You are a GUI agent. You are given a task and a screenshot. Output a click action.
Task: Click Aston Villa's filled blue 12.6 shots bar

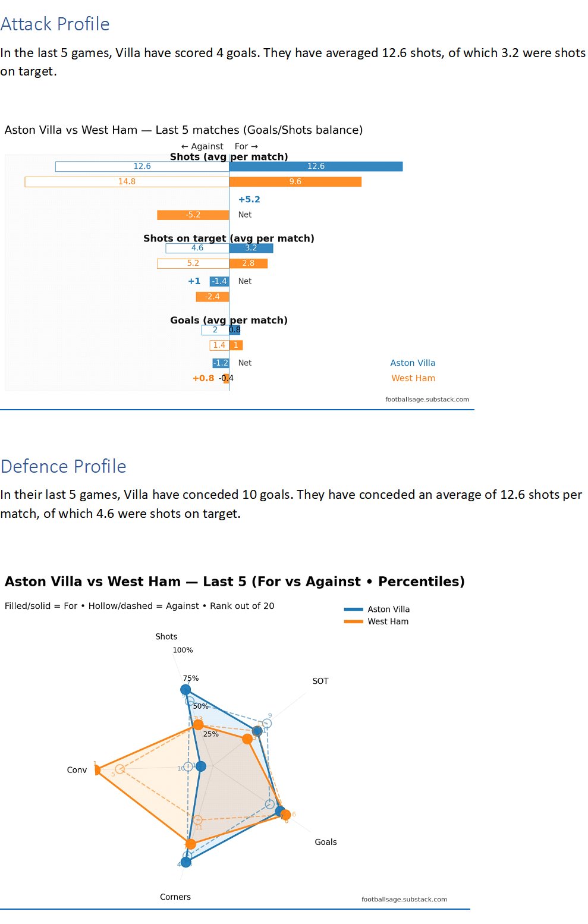click(x=316, y=166)
